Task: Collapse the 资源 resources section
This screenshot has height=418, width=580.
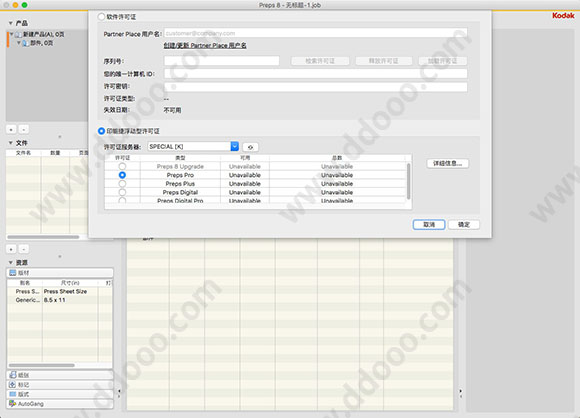Action: click(x=10, y=263)
